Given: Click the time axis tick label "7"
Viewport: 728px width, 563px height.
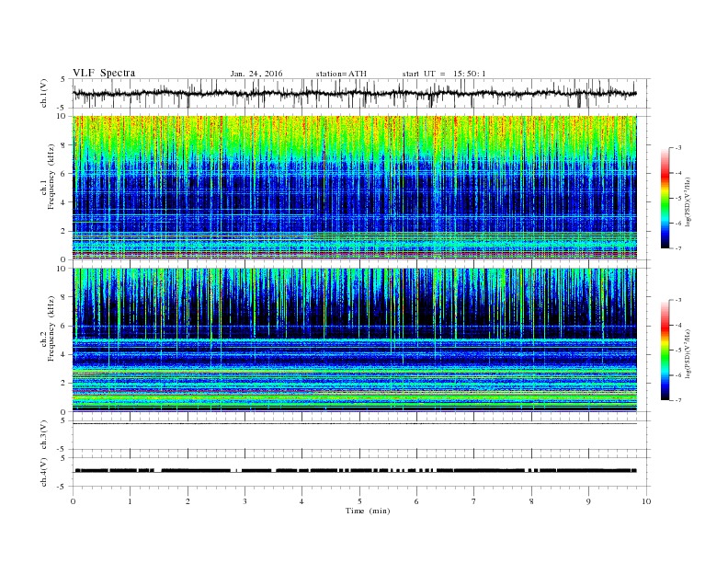Looking at the screenshot, I should [474, 501].
